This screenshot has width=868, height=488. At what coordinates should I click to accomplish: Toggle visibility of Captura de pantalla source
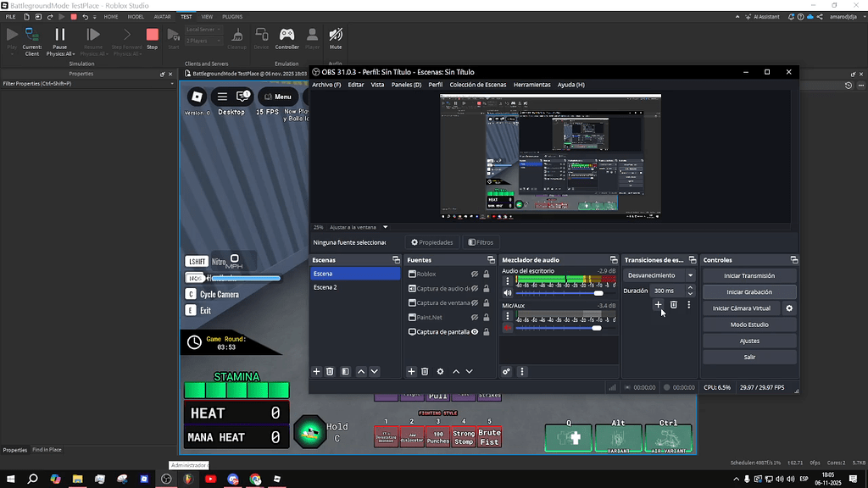(x=475, y=332)
